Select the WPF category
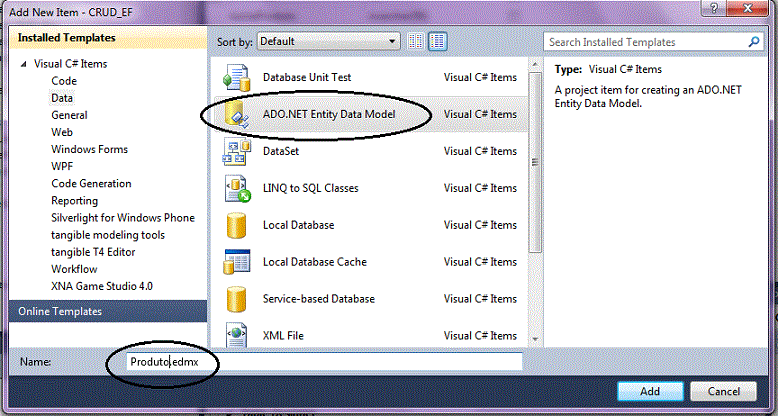Screen dimensions: 778x416 (x=62, y=166)
